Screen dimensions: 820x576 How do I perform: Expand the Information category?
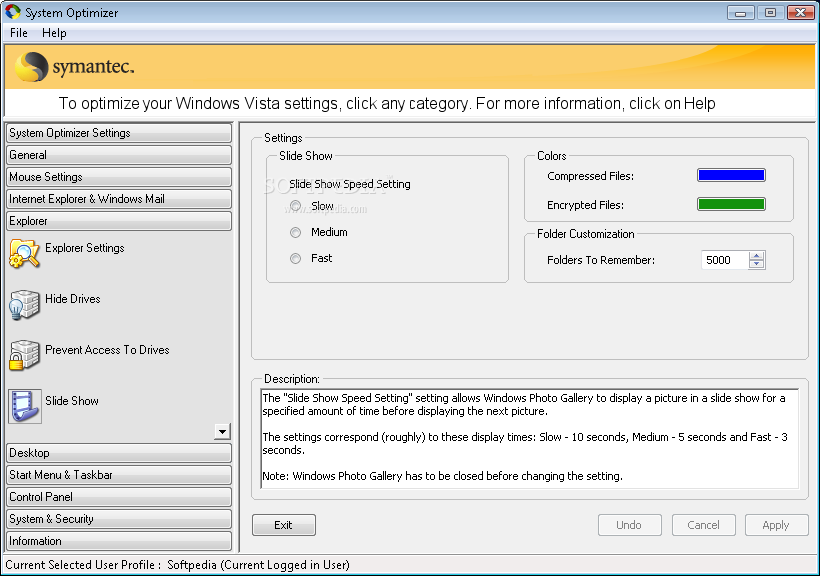coord(119,541)
